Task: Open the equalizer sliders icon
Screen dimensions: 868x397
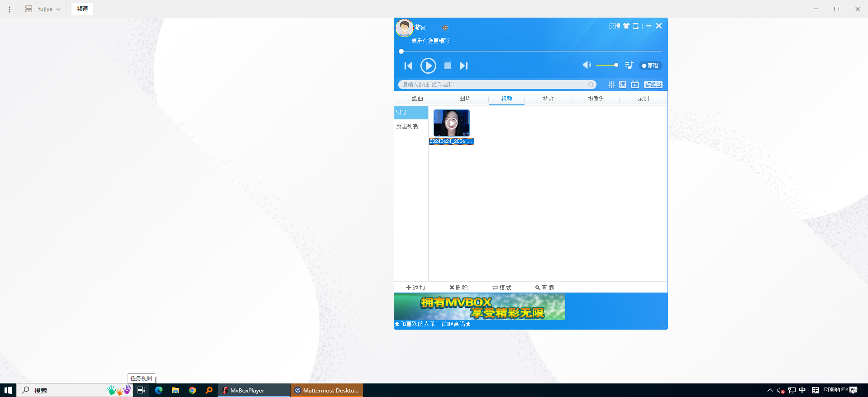Action: 611,85
